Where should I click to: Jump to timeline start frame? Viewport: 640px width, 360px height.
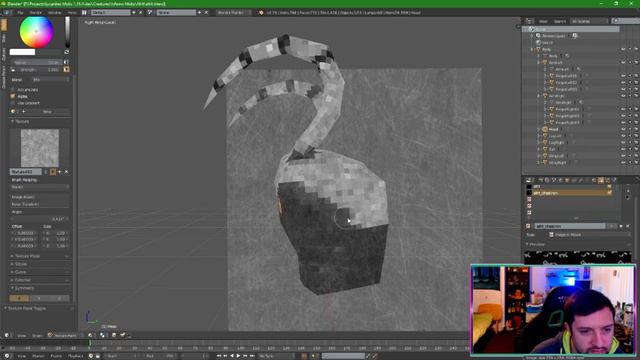219,356
